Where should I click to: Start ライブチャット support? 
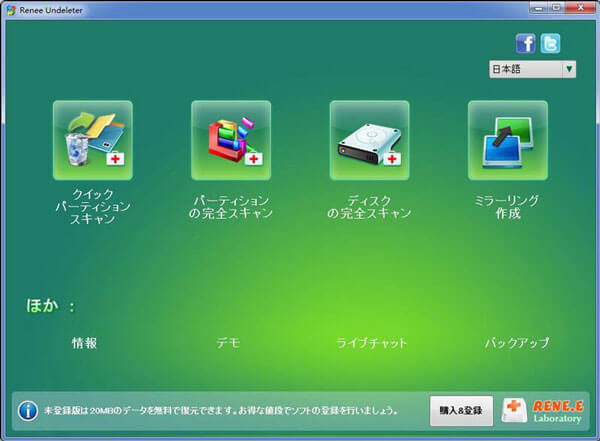point(372,343)
